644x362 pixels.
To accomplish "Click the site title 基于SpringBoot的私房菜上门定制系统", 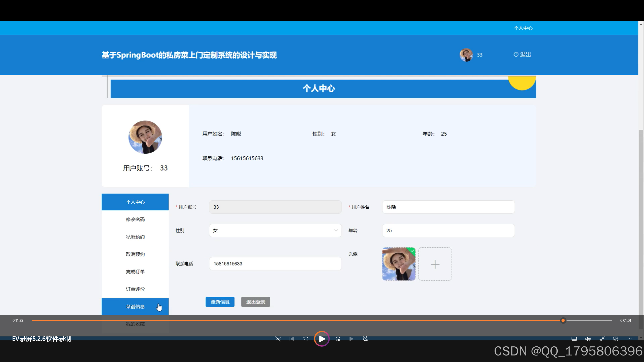I will tap(189, 55).
